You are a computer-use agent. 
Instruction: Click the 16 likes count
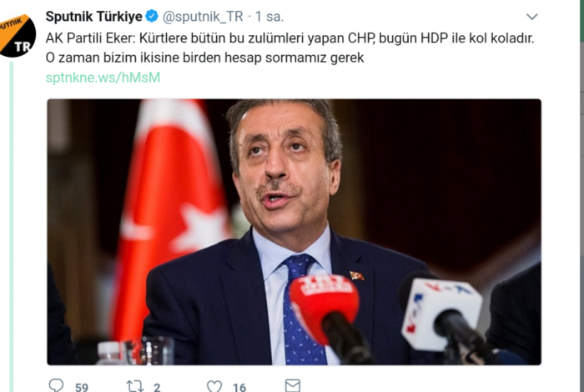[x=239, y=387]
